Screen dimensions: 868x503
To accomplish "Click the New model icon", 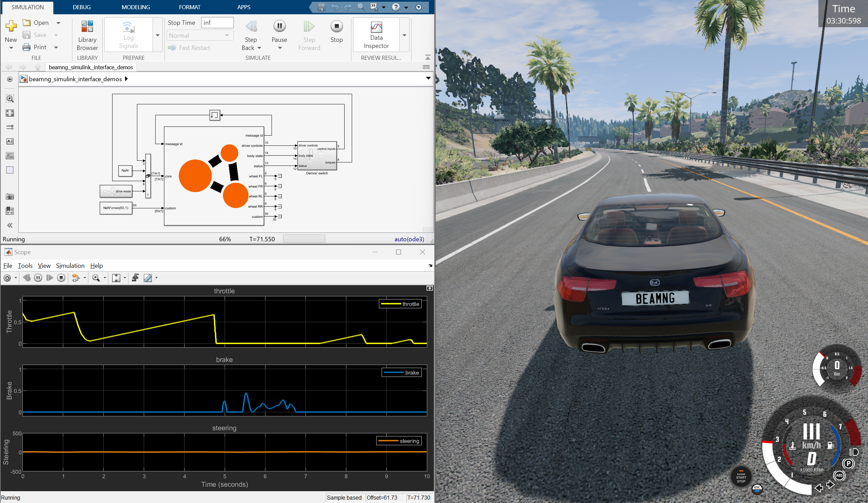I will pos(11,26).
